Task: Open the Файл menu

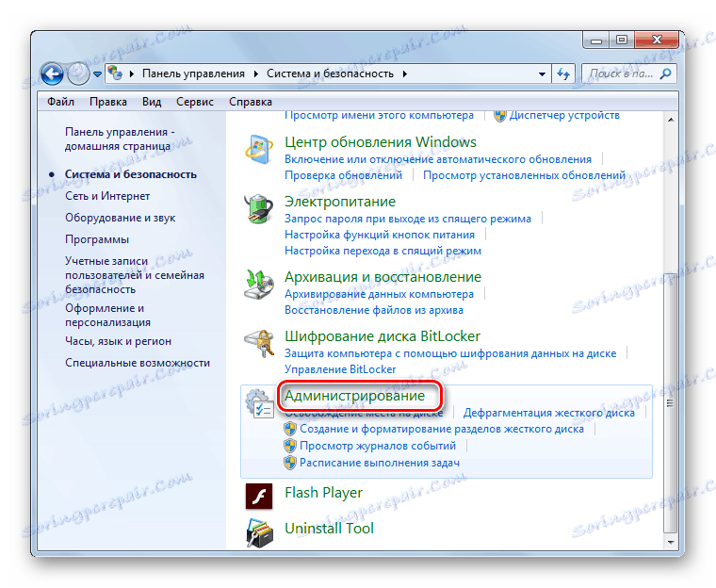Action: coord(60,102)
